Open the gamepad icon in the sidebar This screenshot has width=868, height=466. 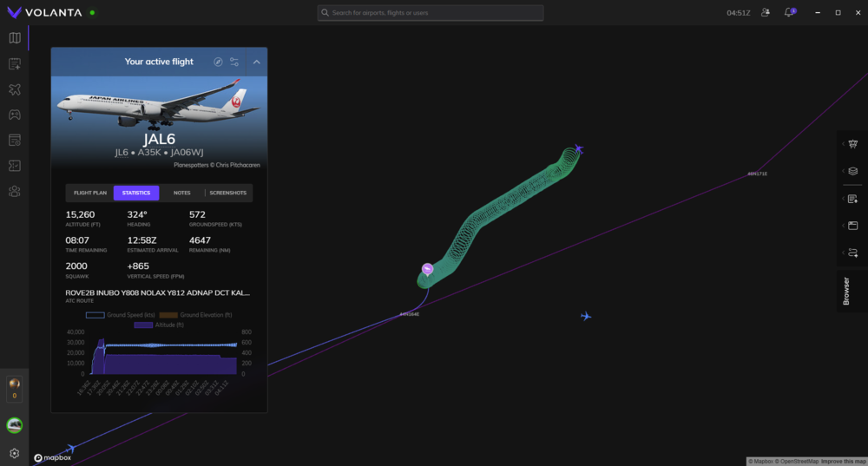[x=14, y=115]
